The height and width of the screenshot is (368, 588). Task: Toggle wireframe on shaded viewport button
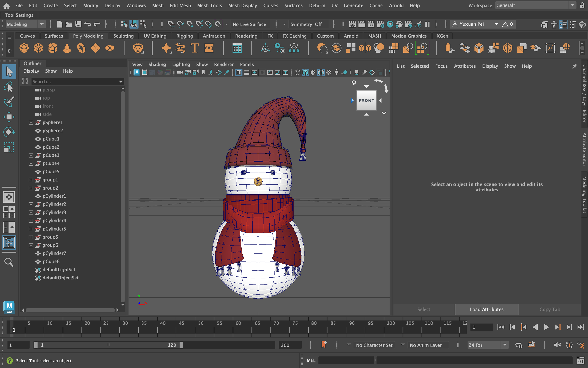(x=321, y=72)
